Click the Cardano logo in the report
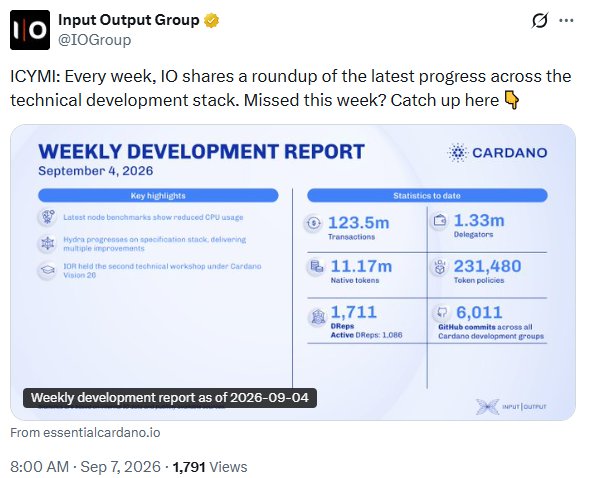Screen dimensions: 589x478 tap(497, 152)
